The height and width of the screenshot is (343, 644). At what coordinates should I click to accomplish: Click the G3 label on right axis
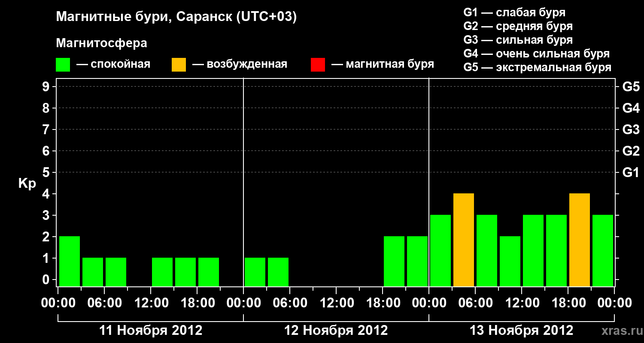click(x=631, y=130)
